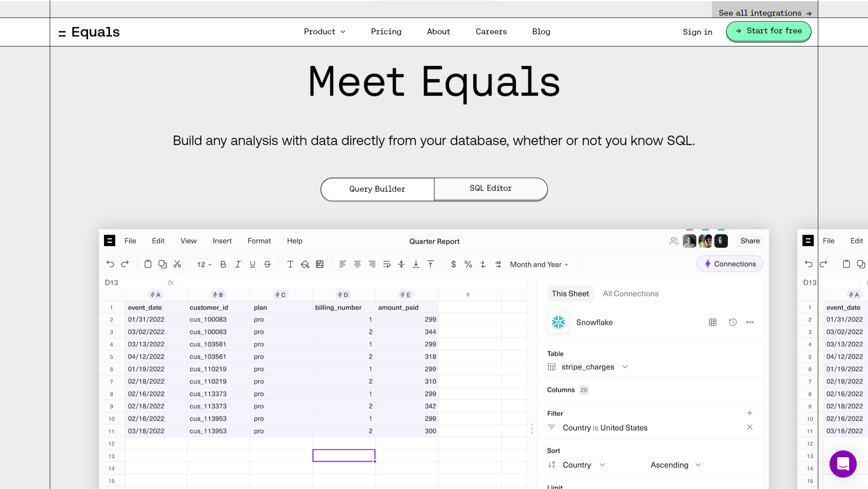868x489 pixels.
Task: Add a new filter with plus icon
Action: 750,413
